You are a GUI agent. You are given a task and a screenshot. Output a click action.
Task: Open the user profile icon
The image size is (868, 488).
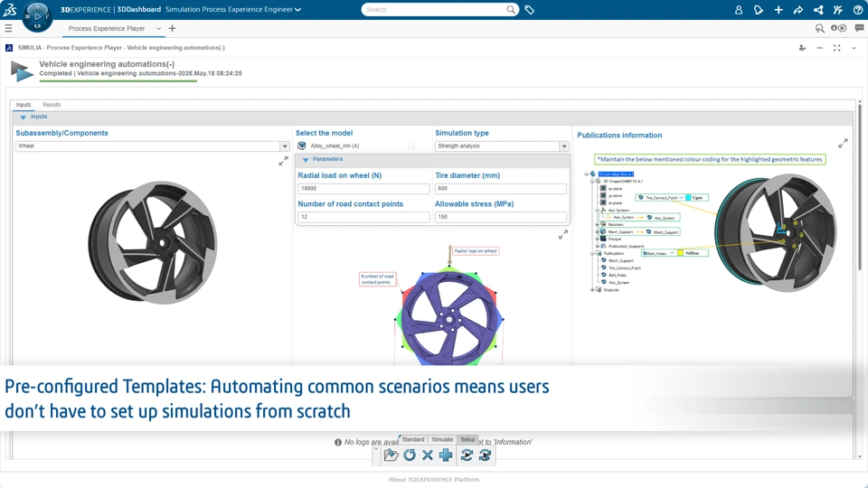pyautogui.click(x=739, y=9)
